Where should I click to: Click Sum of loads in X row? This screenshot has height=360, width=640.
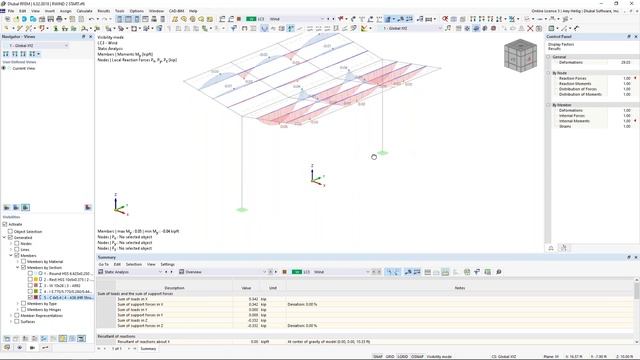coord(364,299)
